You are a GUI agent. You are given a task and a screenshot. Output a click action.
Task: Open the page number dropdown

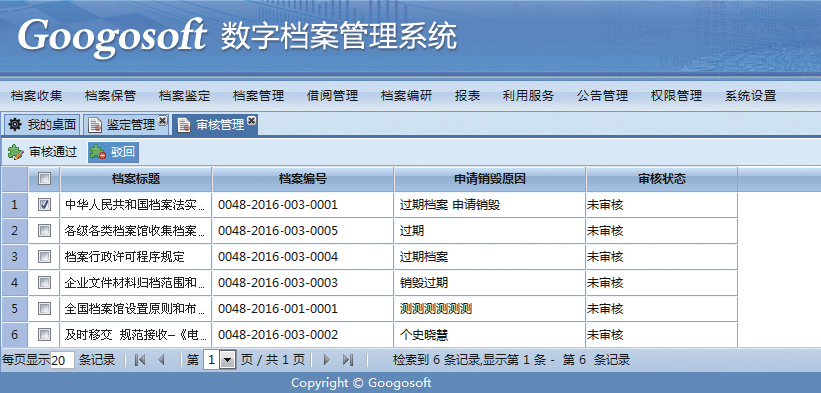coord(227,360)
